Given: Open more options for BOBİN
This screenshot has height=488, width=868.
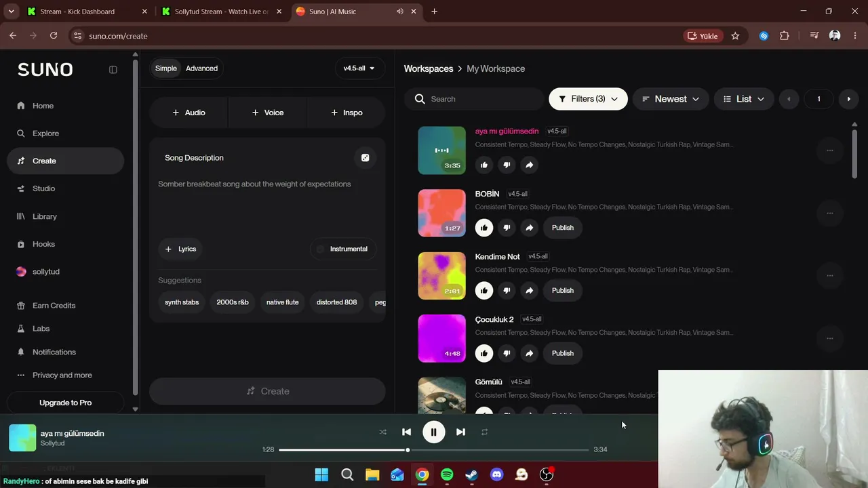Looking at the screenshot, I should point(829,213).
